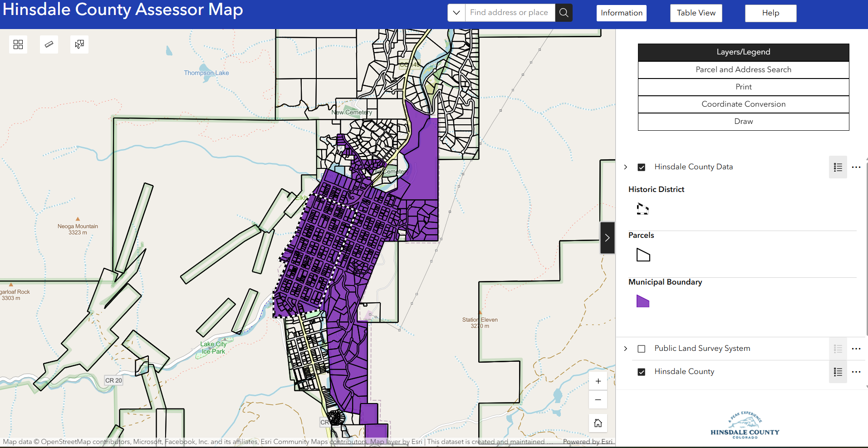
Task: Select the Measurement ruler tool
Action: (49, 44)
